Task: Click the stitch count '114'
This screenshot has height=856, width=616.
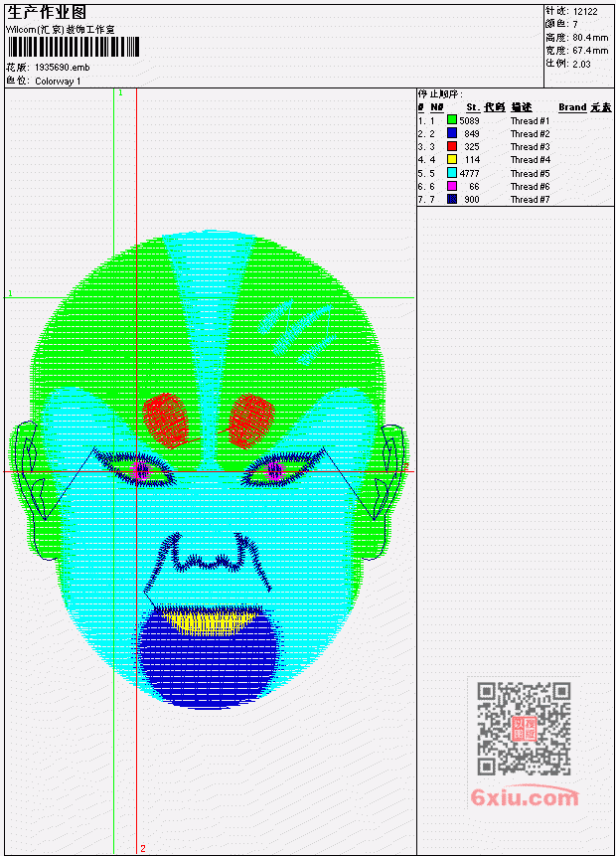Action: (472, 160)
